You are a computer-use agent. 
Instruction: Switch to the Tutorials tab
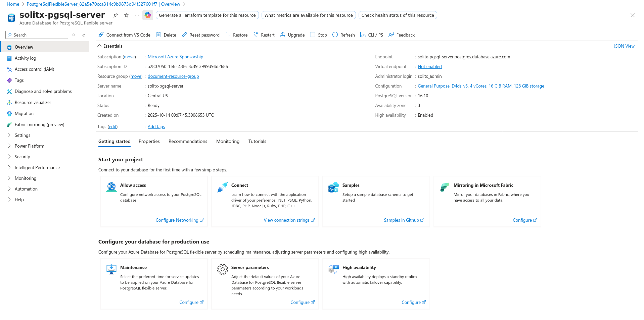pos(257,141)
